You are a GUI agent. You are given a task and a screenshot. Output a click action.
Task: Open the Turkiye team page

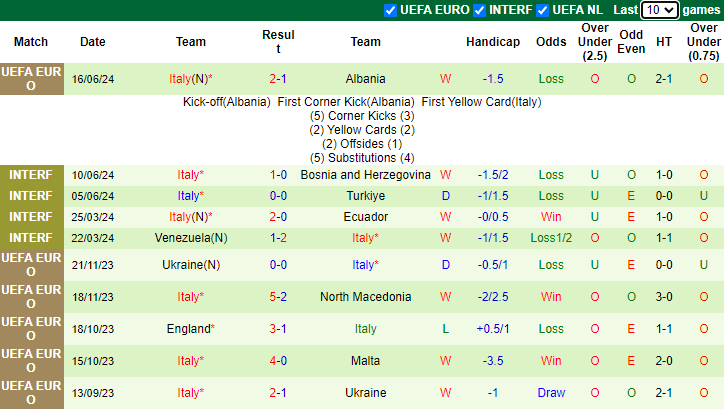click(x=365, y=196)
